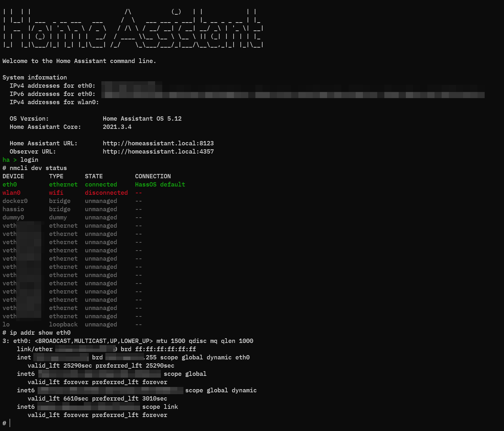Click the DEVICE column header
This screenshot has width=504, height=431.
(x=13, y=176)
